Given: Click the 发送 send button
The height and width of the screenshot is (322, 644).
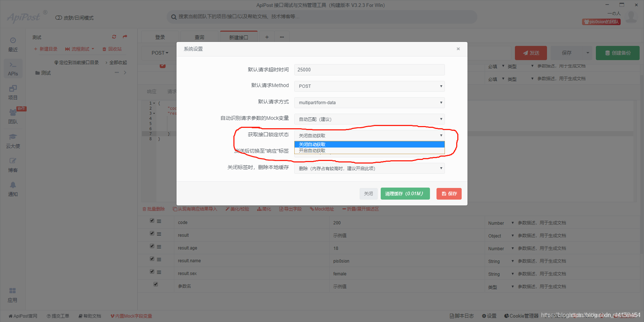Looking at the screenshot, I should coord(531,53).
